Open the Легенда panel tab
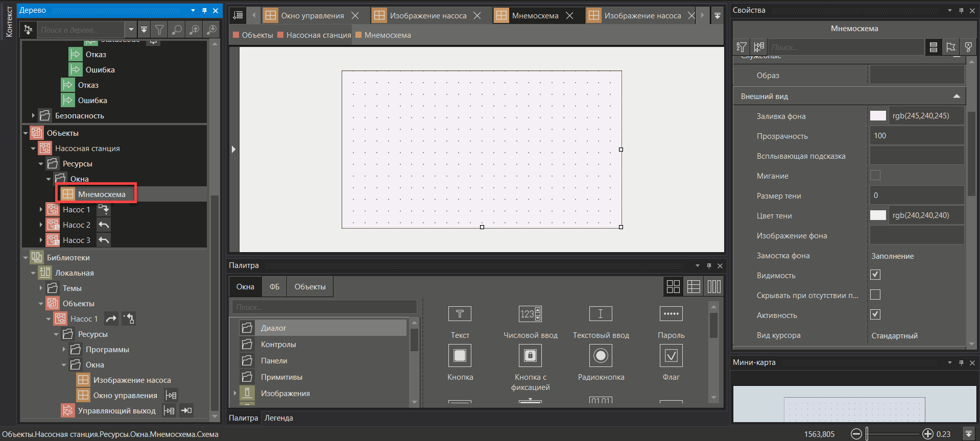Viewport: 980px width, 441px height. (x=278, y=418)
